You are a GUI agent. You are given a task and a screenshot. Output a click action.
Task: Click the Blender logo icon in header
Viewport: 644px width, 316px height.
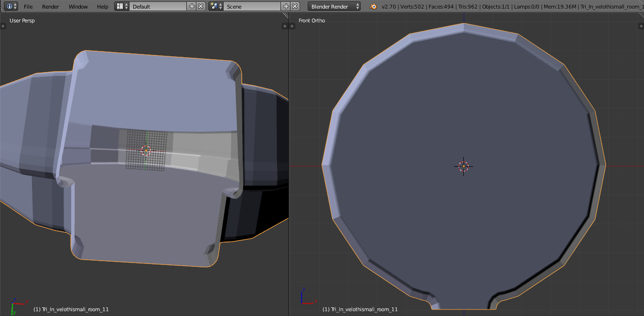pyautogui.click(x=373, y=6)
